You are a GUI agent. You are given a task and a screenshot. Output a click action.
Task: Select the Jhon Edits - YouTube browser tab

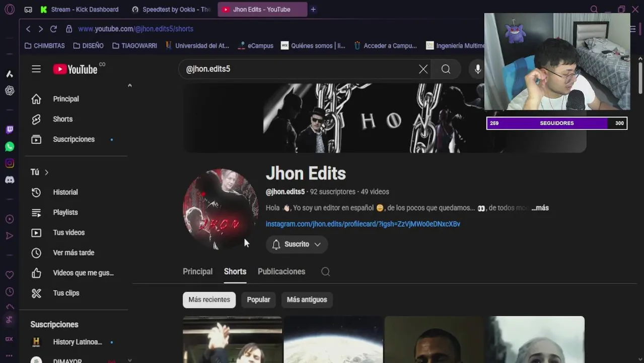[262, 10]
